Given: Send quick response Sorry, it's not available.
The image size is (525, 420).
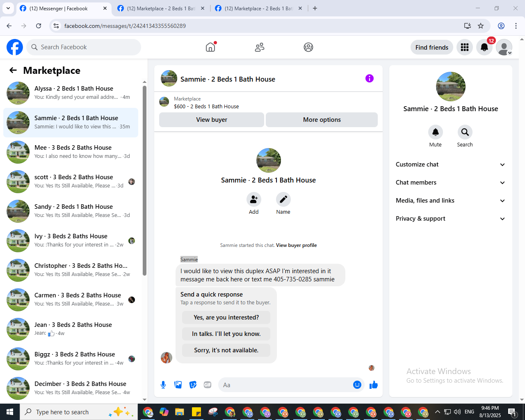Looking at the screenshot, I should pyautogui.click(x=226, y=350).
